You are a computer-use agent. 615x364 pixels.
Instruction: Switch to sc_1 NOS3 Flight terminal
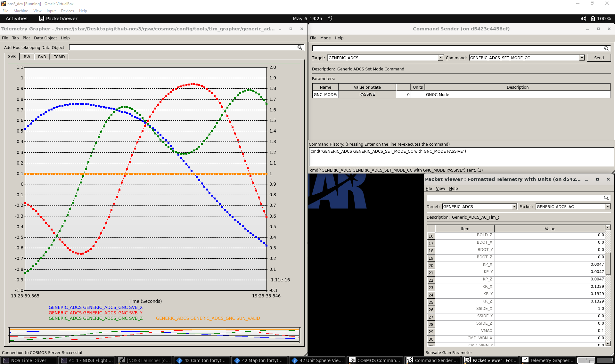click(x=86, y=360)
